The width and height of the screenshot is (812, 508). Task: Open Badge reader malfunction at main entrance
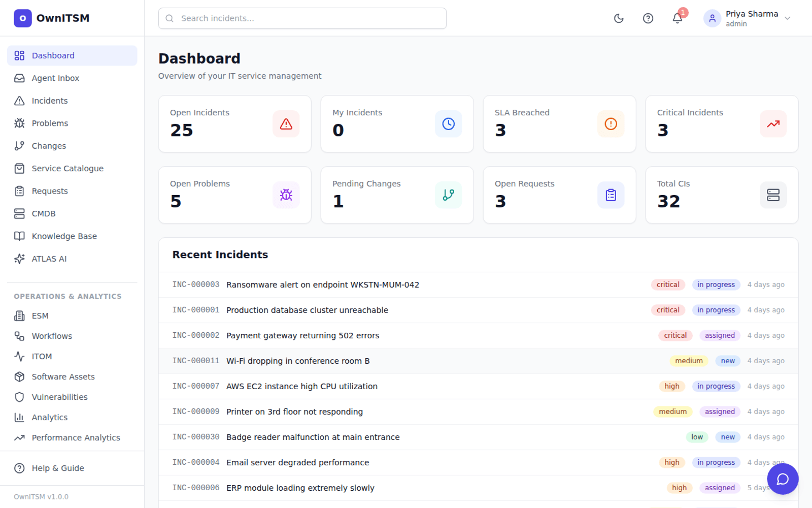point(478,437)
